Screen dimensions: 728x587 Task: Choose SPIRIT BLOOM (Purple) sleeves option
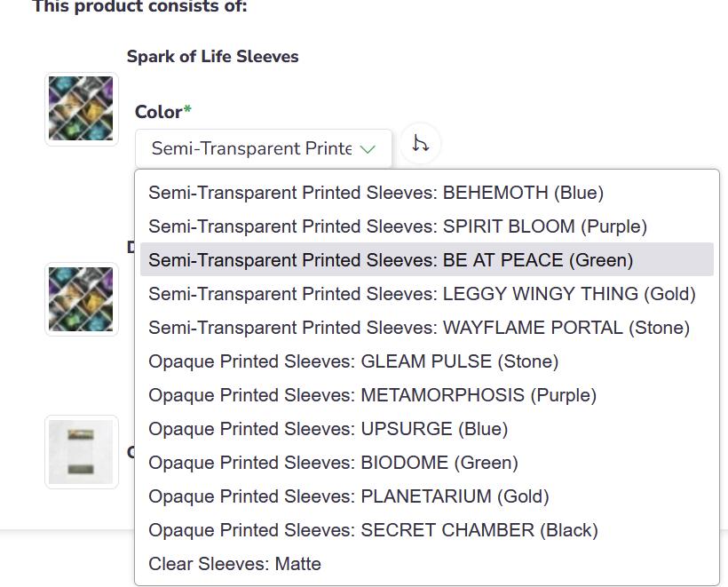[397, 226]
